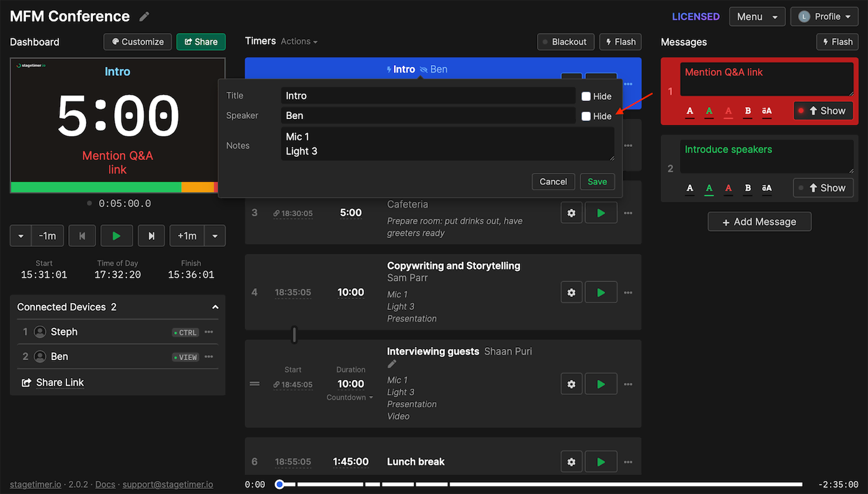The image size is (868, 494).
Task: Collapse the Connected Devices panel
Action: tap(215, 307)
